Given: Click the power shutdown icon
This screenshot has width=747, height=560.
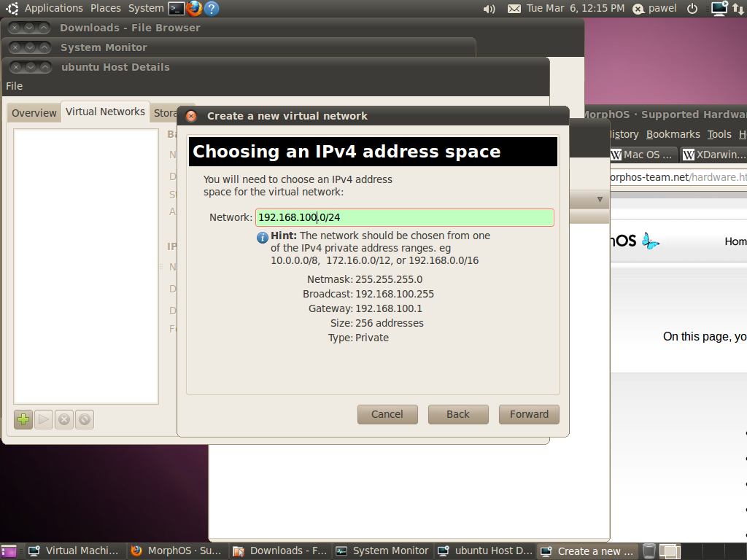Looking at the screenshot, I should [x=692, y=9].
